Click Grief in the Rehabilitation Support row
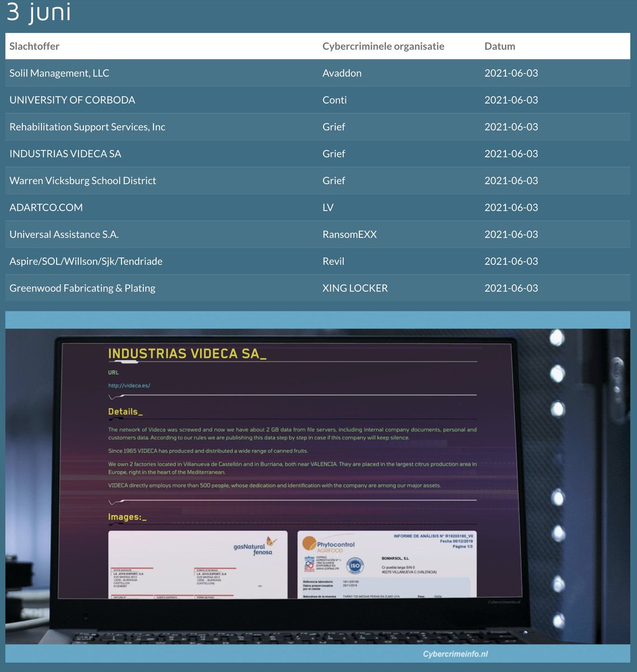 [x=334, y=127]
